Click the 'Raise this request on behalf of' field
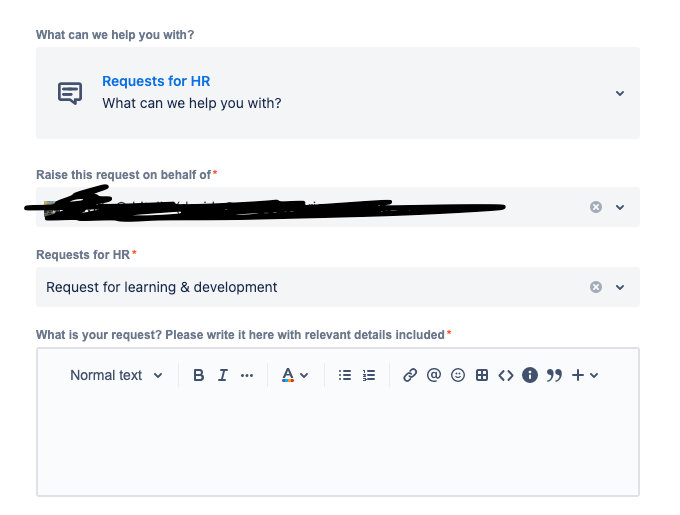680x515 pixels. pyautogui.click(x=338, y=207)
